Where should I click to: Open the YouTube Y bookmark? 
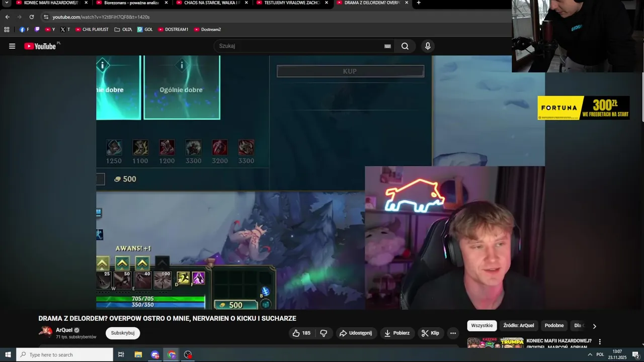[50, 30]
